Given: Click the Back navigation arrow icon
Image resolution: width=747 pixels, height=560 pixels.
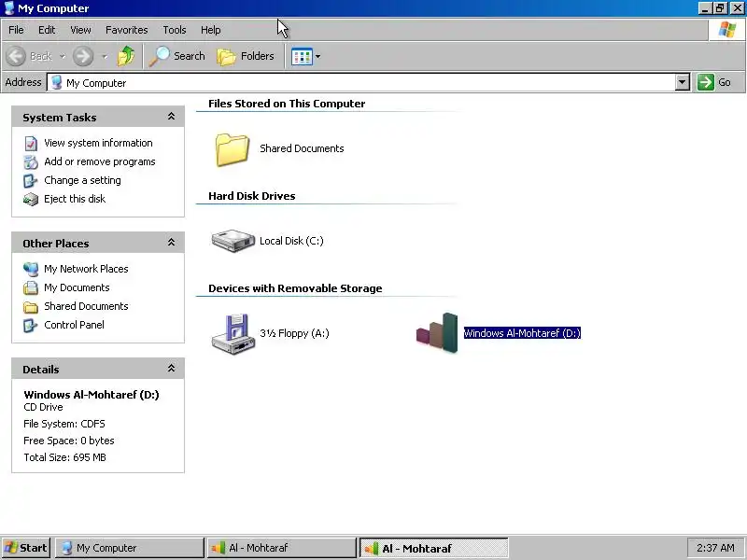Looking at the screenshot, I should [16, 56].
